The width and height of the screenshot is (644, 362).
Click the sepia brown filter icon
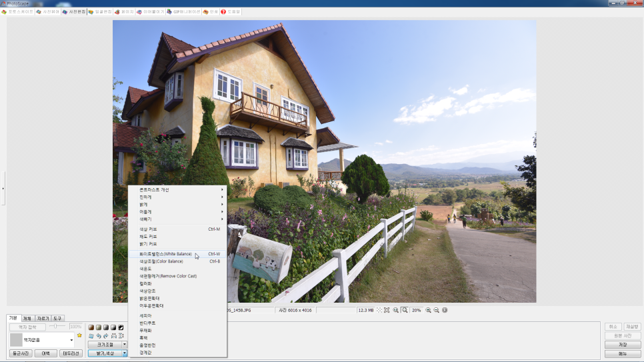click(x=91, y=327)
